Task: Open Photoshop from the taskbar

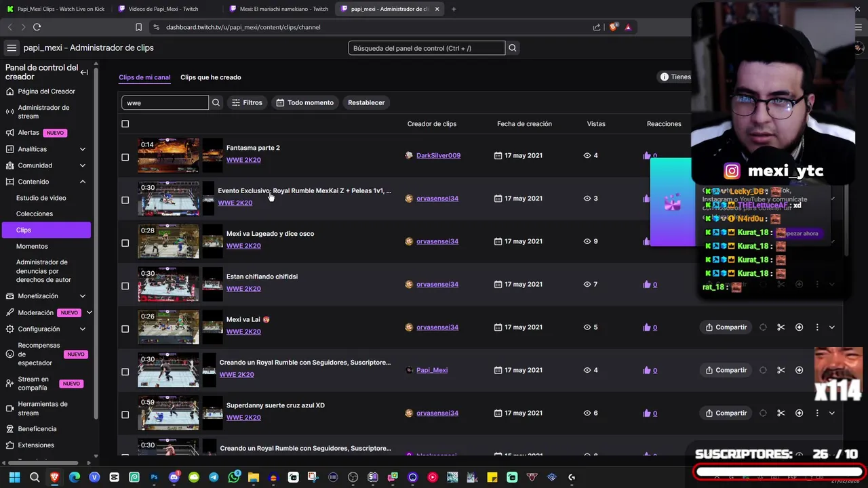Action: (x=154, y=477)
